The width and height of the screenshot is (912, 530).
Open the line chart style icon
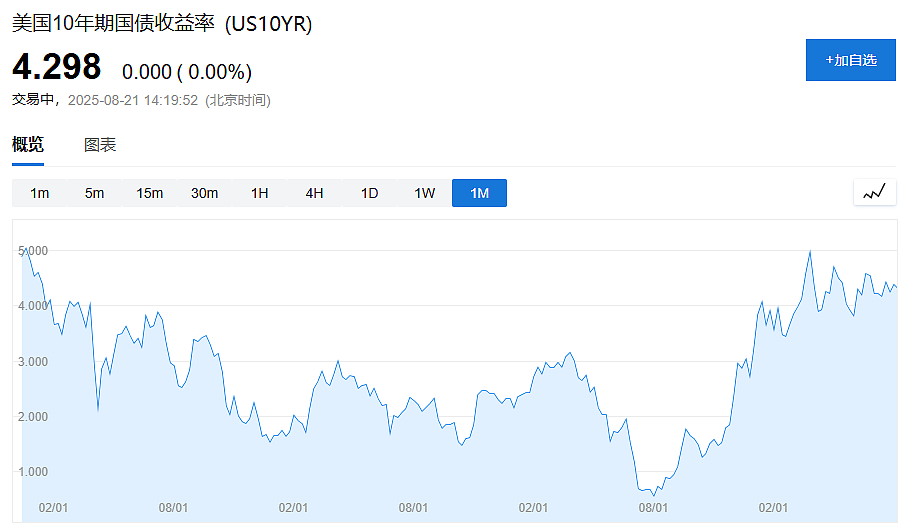click(x=874, y=192)
